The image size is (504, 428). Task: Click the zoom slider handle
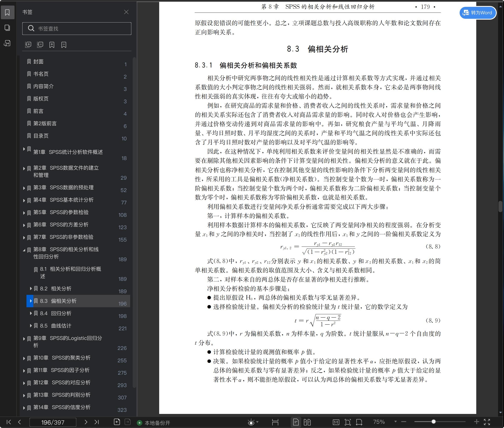[x=433, y=422]
